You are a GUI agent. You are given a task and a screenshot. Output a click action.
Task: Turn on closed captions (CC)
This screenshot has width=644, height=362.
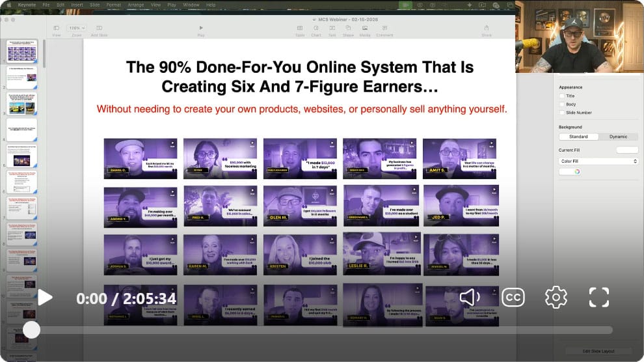point(513,297)
